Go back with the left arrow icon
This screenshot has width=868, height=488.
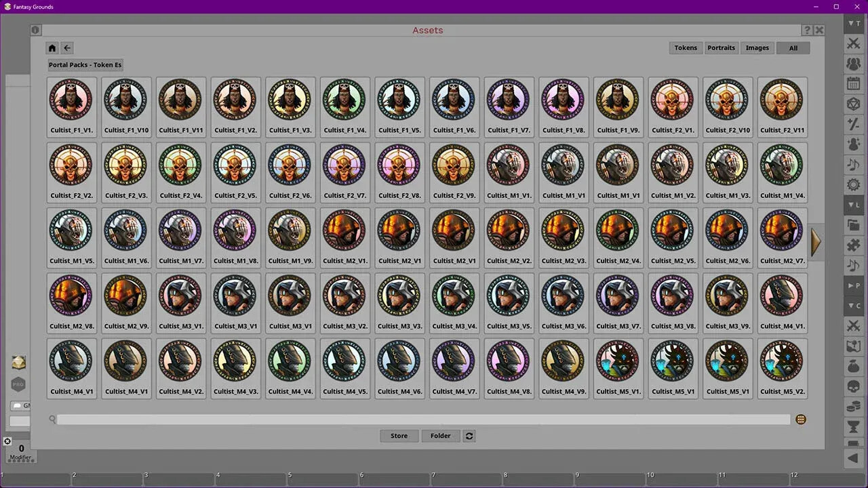(x=66, y=48)
